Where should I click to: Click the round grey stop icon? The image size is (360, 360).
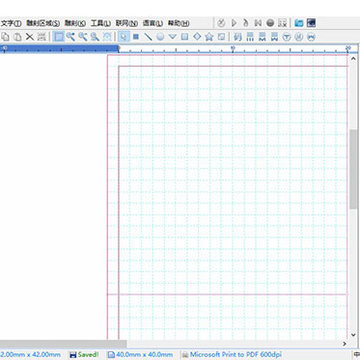(270, 23)
